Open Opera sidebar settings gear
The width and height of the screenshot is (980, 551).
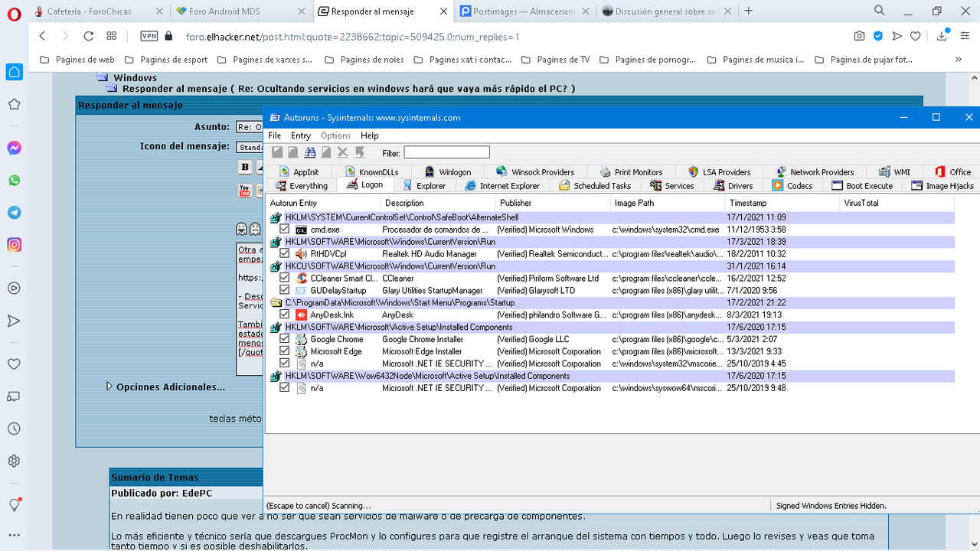[14, 461]
